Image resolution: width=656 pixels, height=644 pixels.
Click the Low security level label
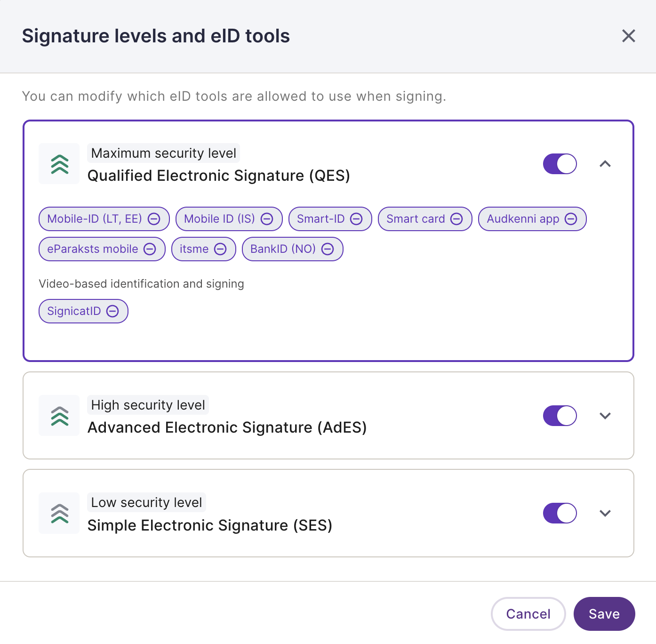[146, 502]
